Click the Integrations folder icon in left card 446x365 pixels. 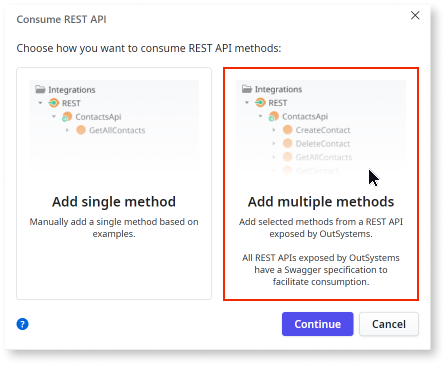[40, 89]
